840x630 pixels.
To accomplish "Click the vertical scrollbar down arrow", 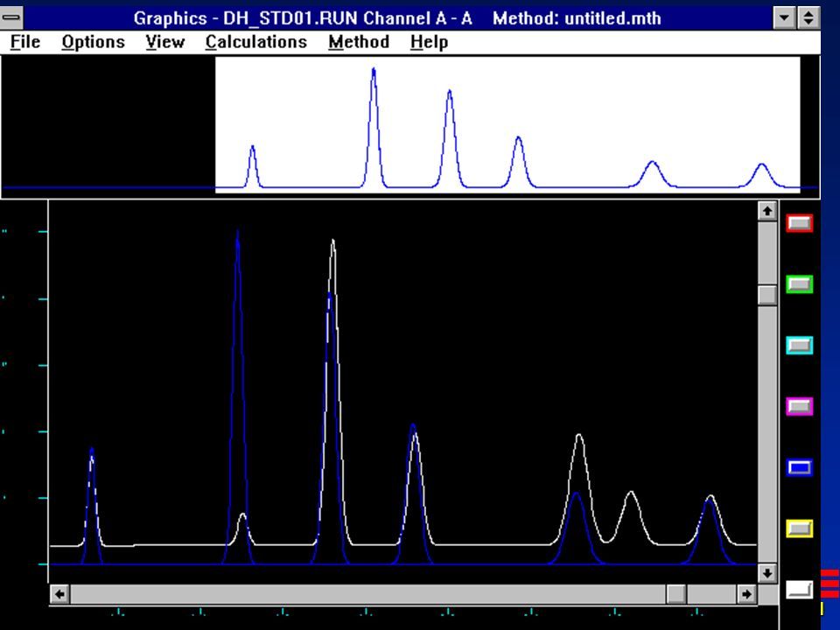I will click(x=767, y=572).
